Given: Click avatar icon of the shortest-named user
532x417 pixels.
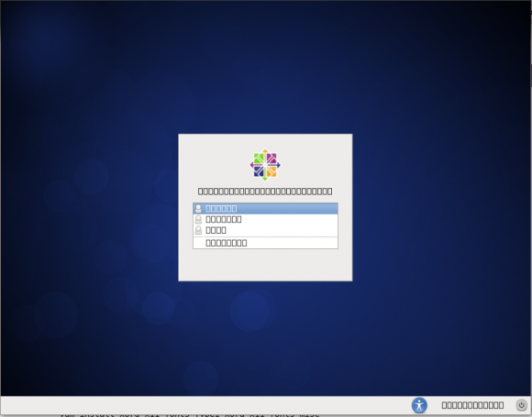Looking at the screenshot, I should pyautogui.click(x=198, y=230).
